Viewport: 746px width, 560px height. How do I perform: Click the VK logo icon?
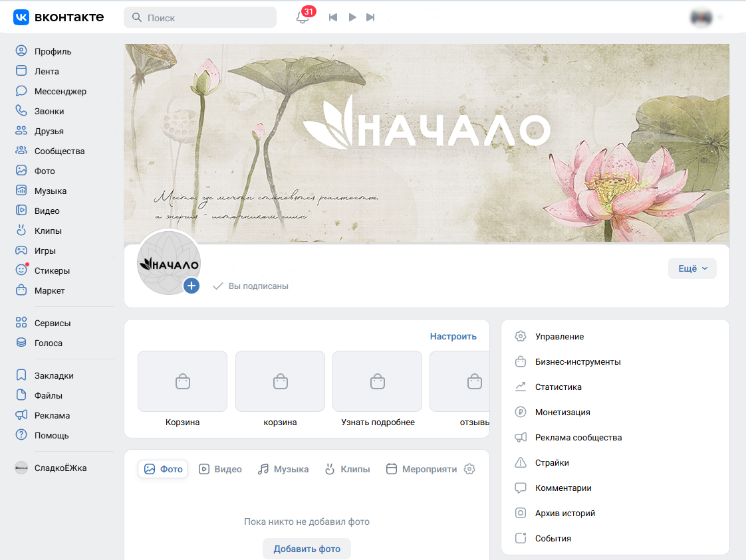pos(21,17)
